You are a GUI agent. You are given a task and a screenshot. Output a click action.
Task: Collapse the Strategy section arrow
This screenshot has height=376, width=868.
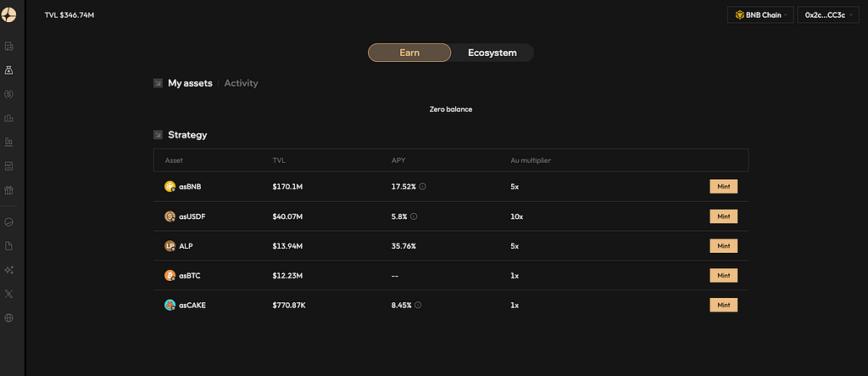pyautogui.click(x=158, y=135)
